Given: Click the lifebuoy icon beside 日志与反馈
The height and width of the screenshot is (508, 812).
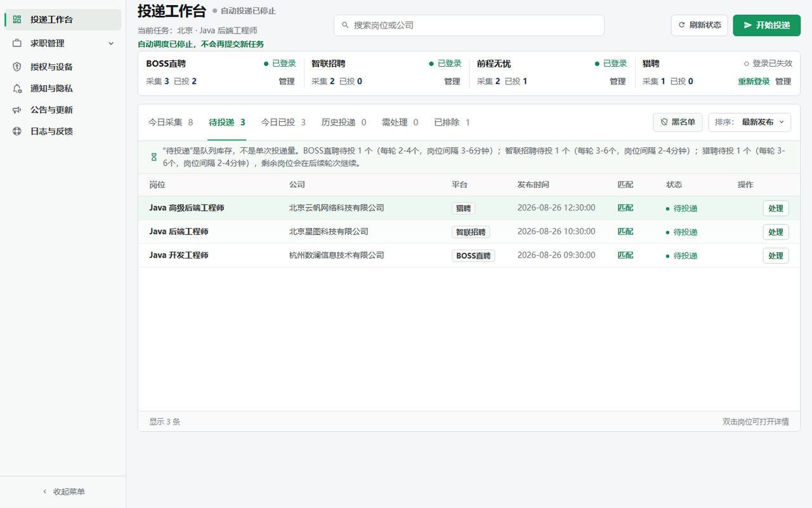Looking at the screenshot, I should [x=17, y=131].
